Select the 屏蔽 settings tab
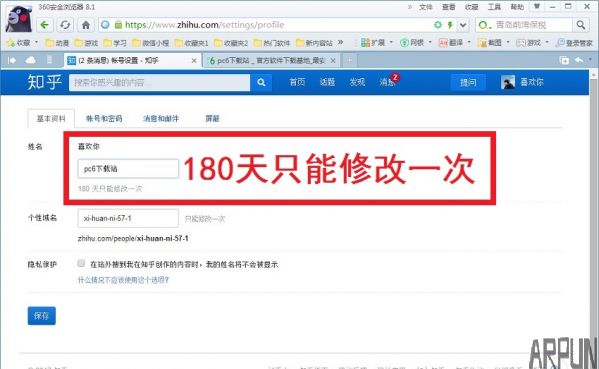The height and width of the screenshot is (369, 599). click(212, 119)
